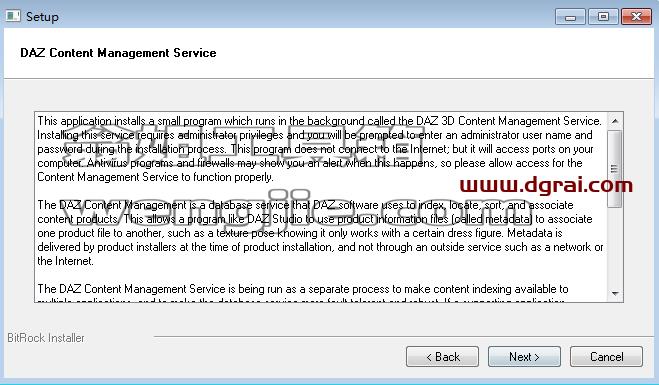659x385 pixels.
Task: Click the DAZ Content Management Service heading
Action: (118, 53)
